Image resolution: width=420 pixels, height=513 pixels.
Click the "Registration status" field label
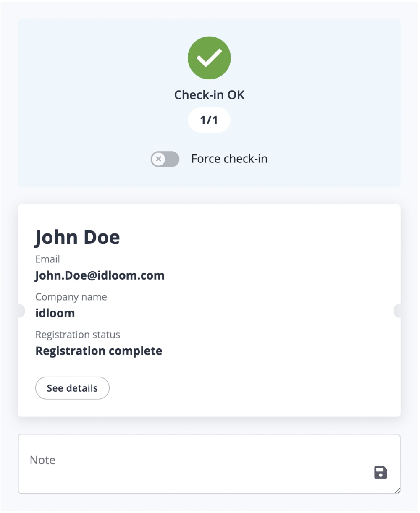[x=78, y=335]
